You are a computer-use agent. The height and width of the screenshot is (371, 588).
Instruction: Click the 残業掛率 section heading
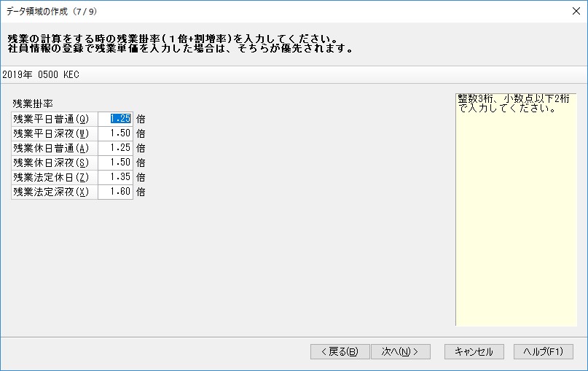33,104
